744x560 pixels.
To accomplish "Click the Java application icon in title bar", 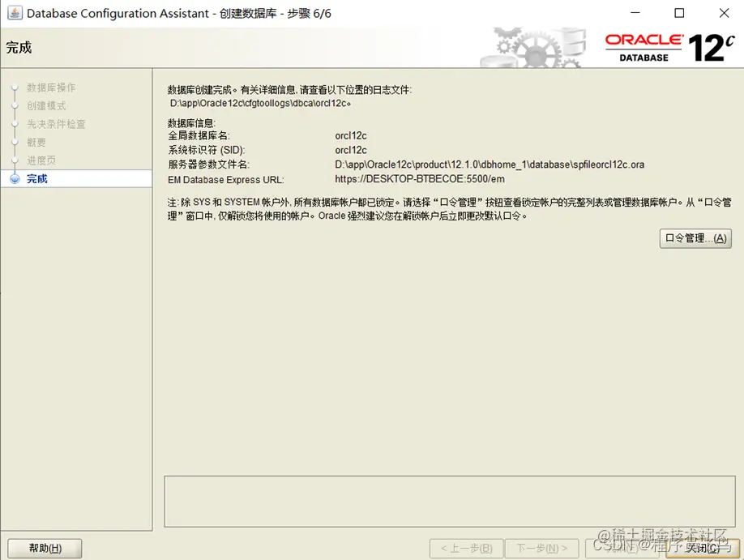I will pos(15,13).
